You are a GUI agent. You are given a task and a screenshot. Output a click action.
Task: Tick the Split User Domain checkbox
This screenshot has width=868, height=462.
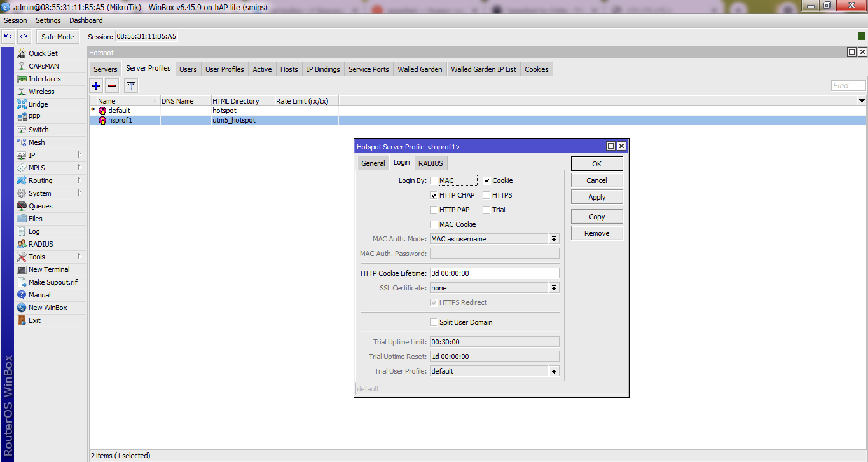434,322
